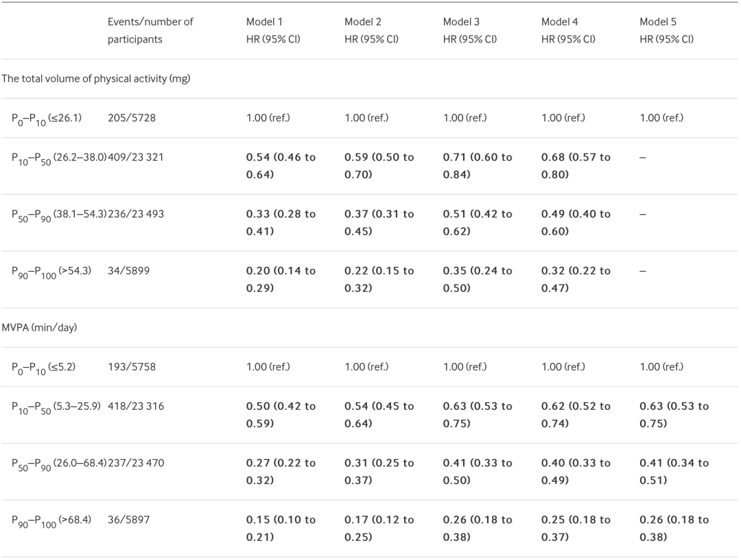
Task: Click the 205/5728 events cell
Action: pos(132,118)
